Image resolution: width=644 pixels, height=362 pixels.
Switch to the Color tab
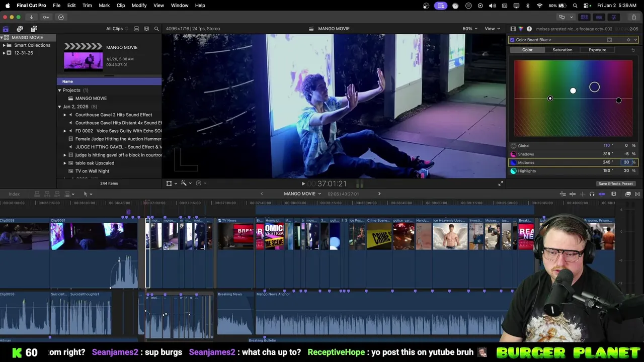(527, 50)
